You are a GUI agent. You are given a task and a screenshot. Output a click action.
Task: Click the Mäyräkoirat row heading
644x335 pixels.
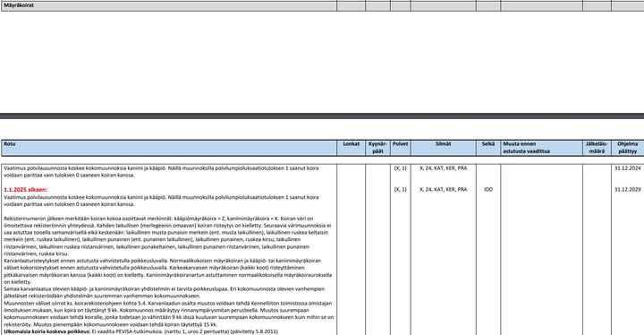19,5
